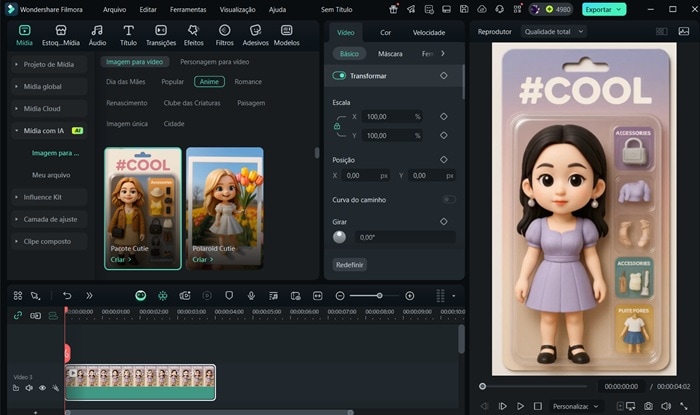Open the Mídia tab icon
This screenshot has height=415, width=700.
(24, 30)
